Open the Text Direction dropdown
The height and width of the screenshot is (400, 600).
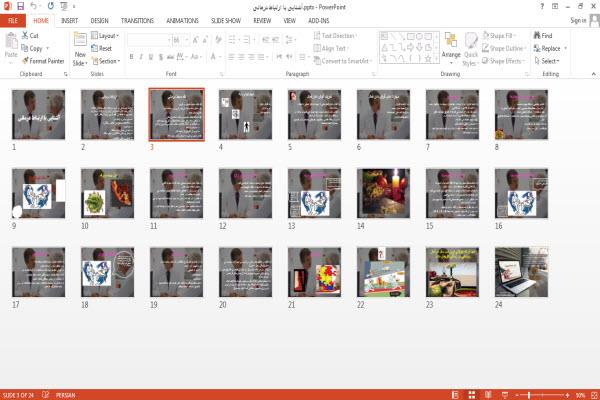coord(335,36)
